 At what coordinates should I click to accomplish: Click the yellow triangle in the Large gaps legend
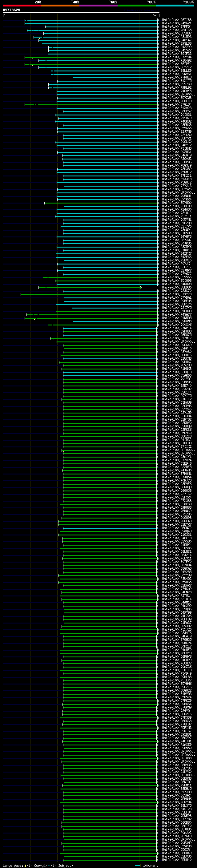click(x=25, y=866)
